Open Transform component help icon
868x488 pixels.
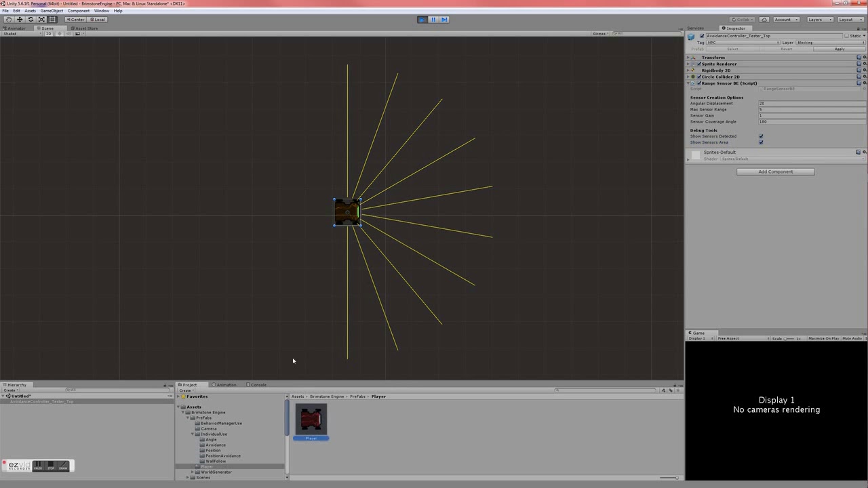(859, 58)
